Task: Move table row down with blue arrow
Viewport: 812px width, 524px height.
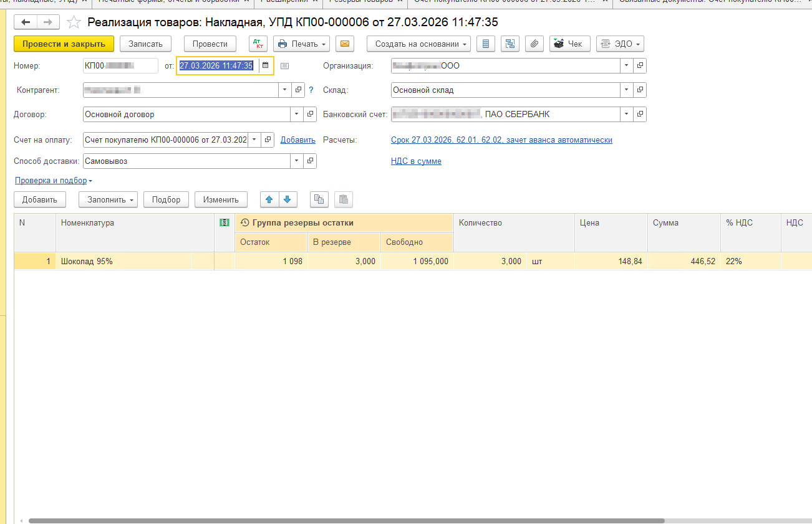Action: click(288, 199)
